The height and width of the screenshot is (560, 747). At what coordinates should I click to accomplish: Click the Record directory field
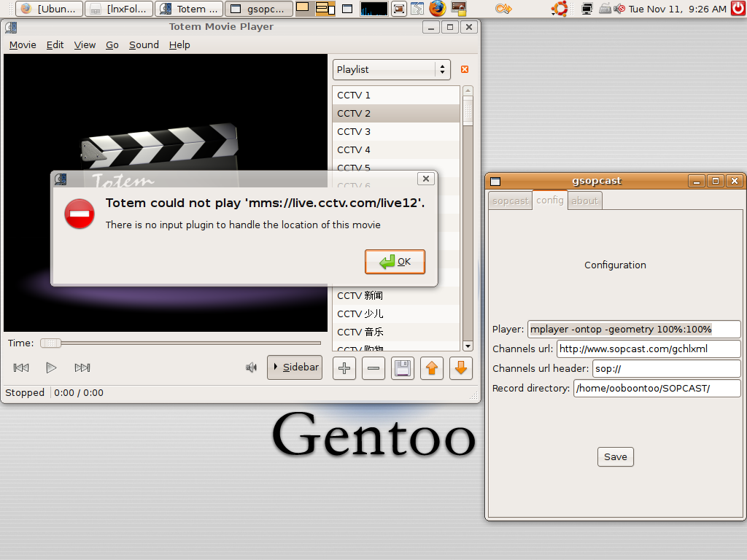(x=657, y=388)
